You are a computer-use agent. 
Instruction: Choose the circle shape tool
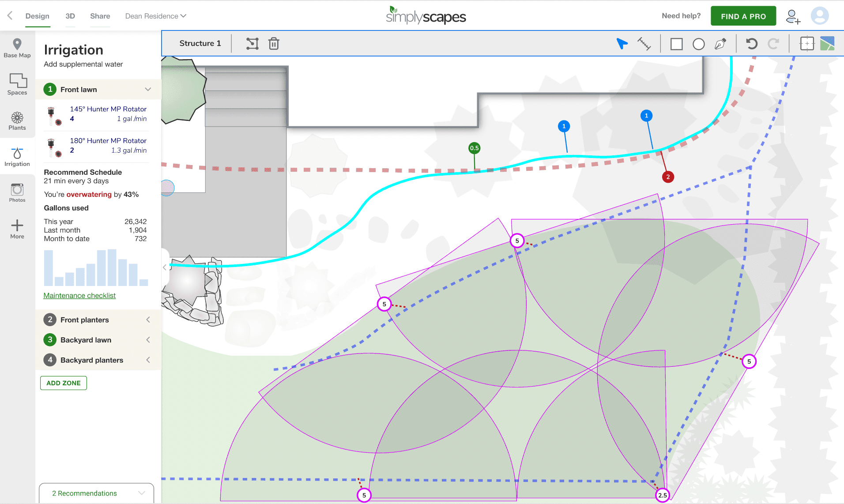pyautogui.click(x=698, y=44)
